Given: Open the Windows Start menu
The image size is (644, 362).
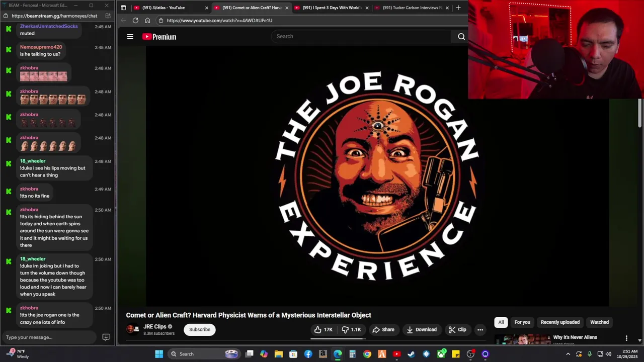Looking at the screenshot, I should click(x=159, y=354).
